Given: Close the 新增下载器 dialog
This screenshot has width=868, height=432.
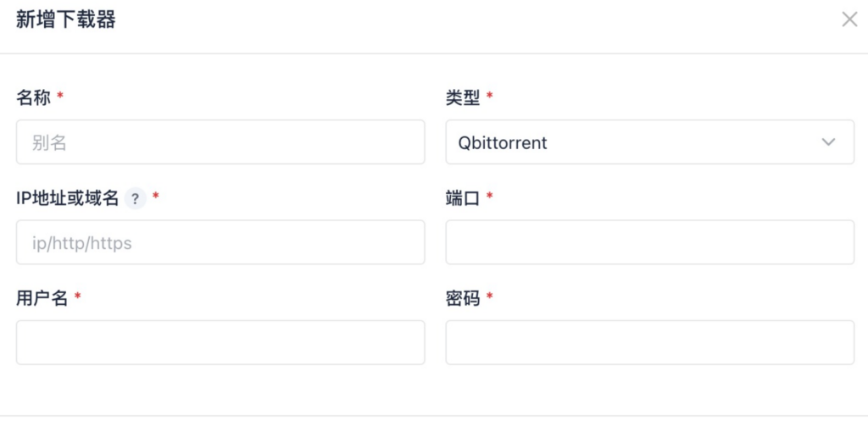Looking at the screenshot, I should pos(849,19).
